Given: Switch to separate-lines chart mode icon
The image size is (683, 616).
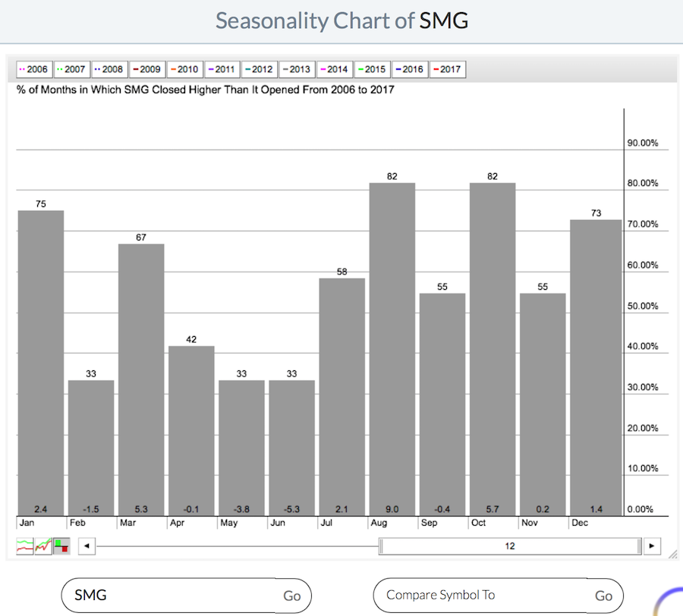Looking at the screenshot, I should (x=25, y=546).
